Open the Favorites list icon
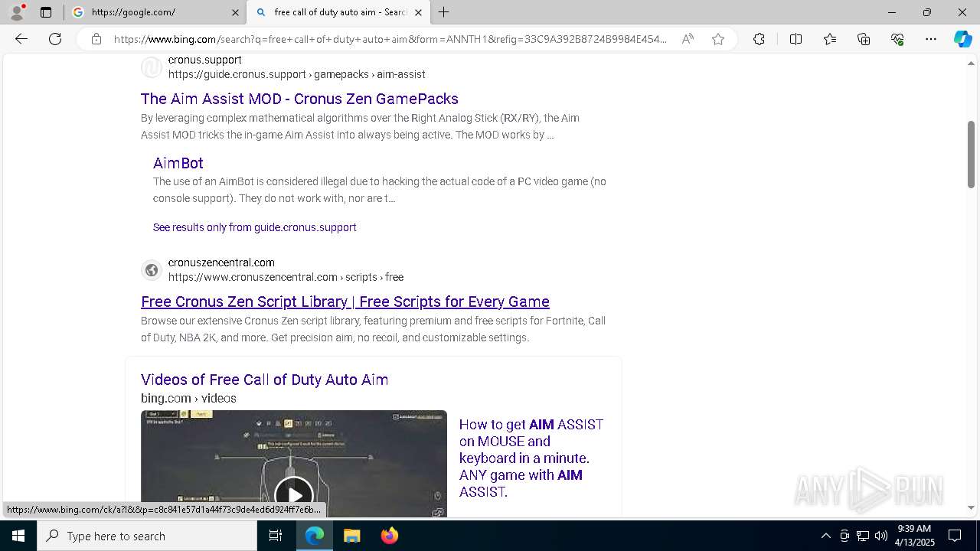This screenshot has height=551, width=980. point(830,39)
